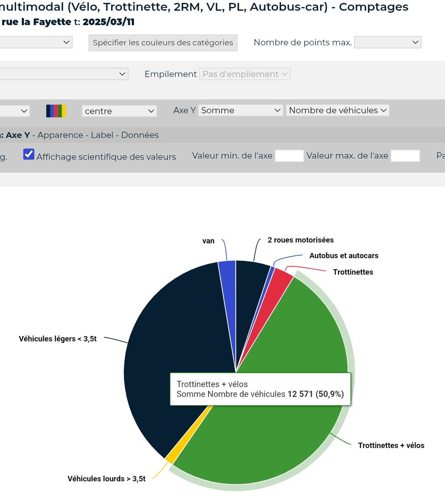Uncheck 'Affichage scientifique des valeurs' checkbox
445x504 pixels.
click(x=29, y=154)
